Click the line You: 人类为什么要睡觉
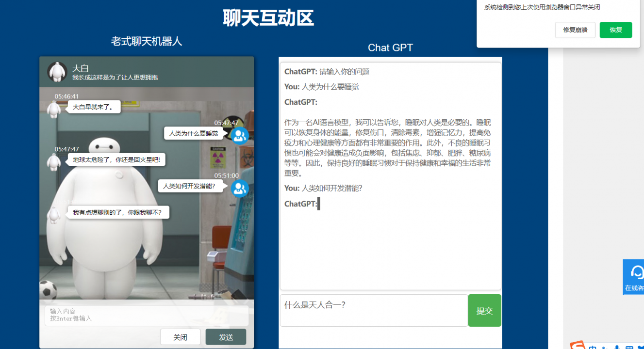 pyautogui.click(x=322, y=87)
